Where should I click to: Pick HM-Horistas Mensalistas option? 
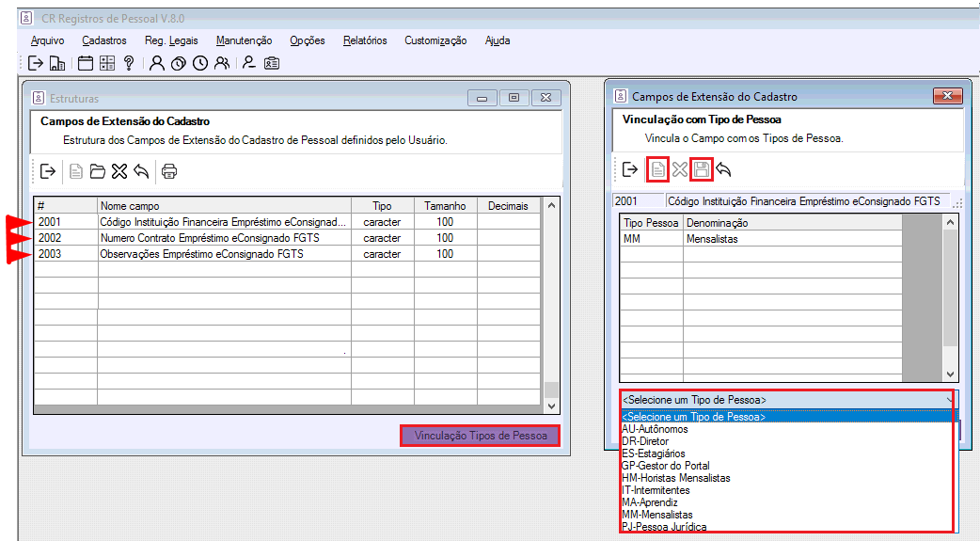pyautogui.click(x=675, y=478)
